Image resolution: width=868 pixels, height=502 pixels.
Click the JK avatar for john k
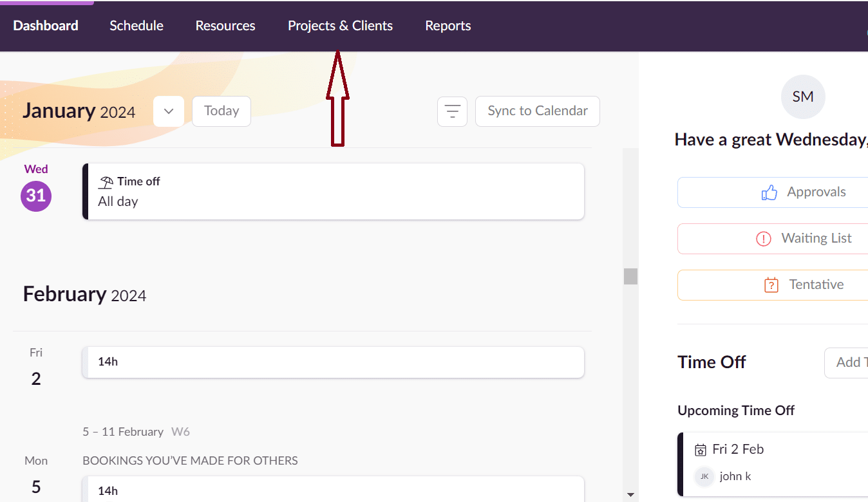click(704, 477)
